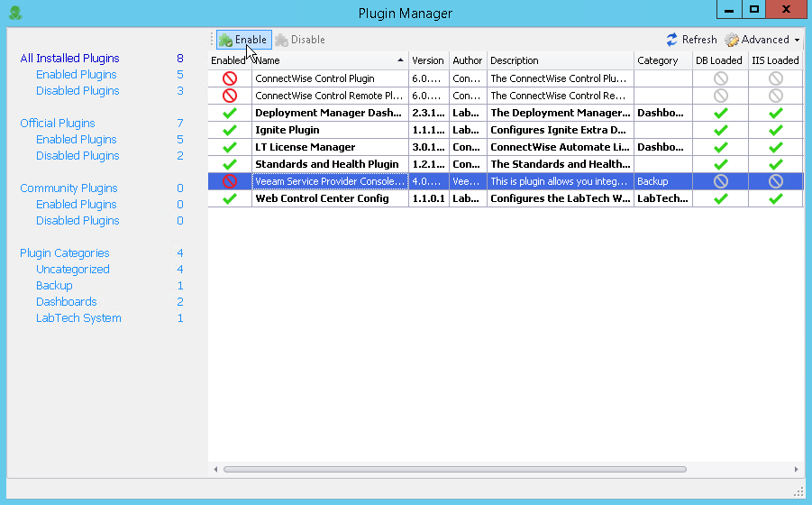The image size is (812, 505).
Task: Click the Enable toolbar button
Action: point(243,40)
